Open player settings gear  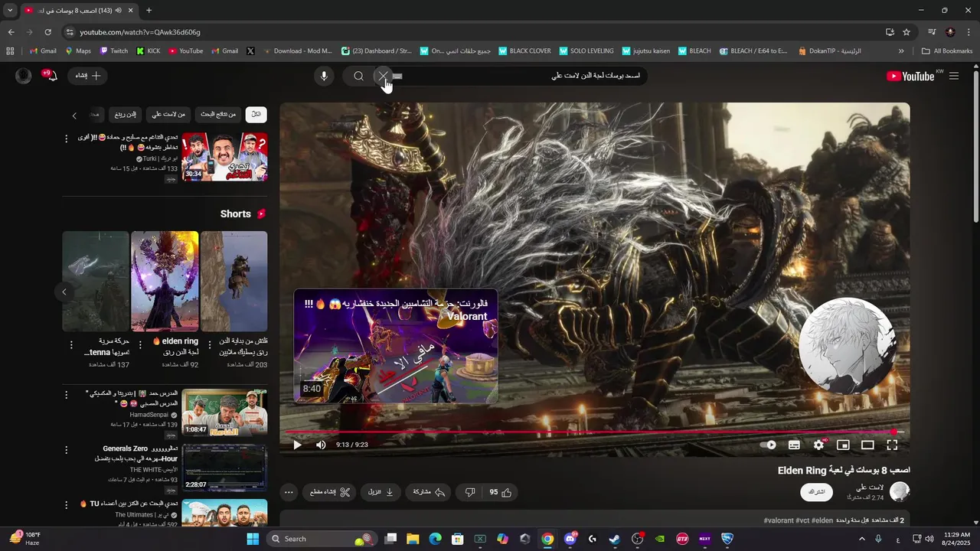click(x=818, y=445)
